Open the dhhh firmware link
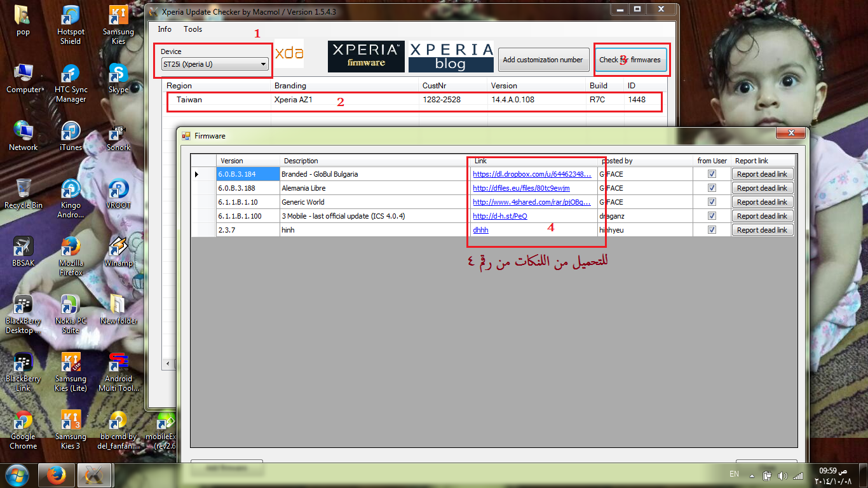Viewport: 868px width, 488px height. (480, 230)
